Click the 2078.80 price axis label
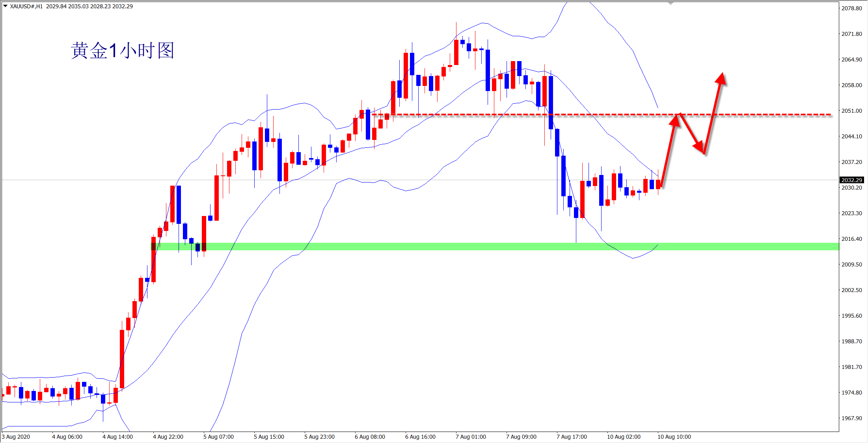Screen dimensions: 868x443 (x=851, y=8)
